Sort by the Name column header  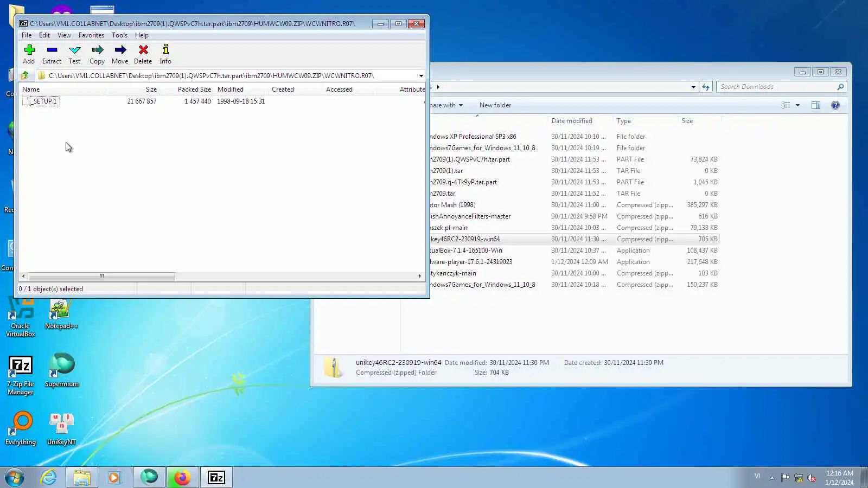(x=31, y=89)
